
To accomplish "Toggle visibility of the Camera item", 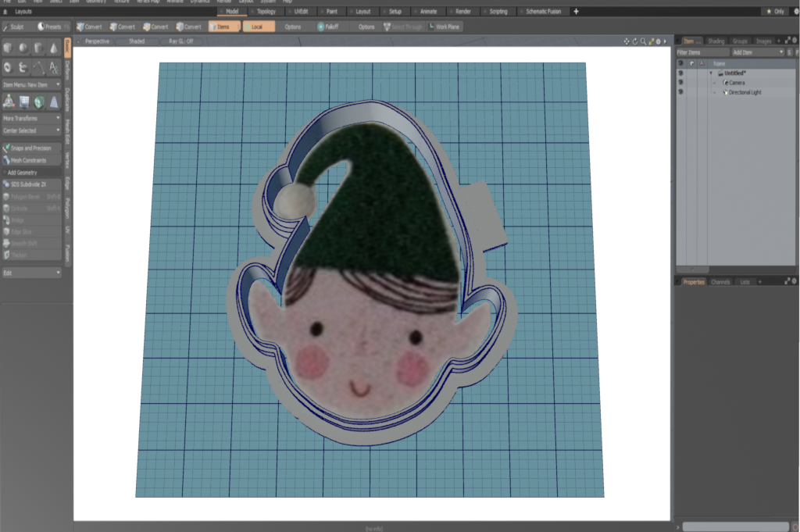I will [x=680, y=82].
